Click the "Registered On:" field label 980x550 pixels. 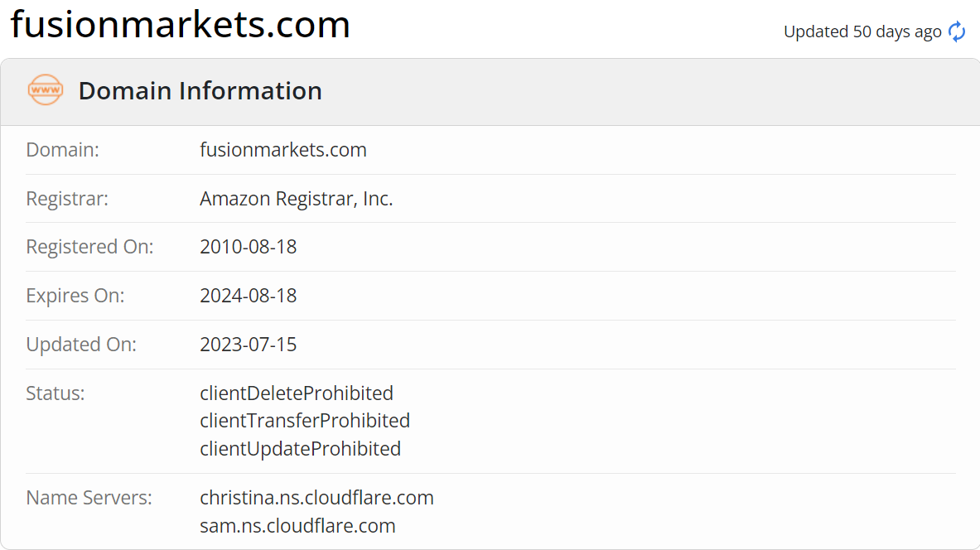click(89, 247)
